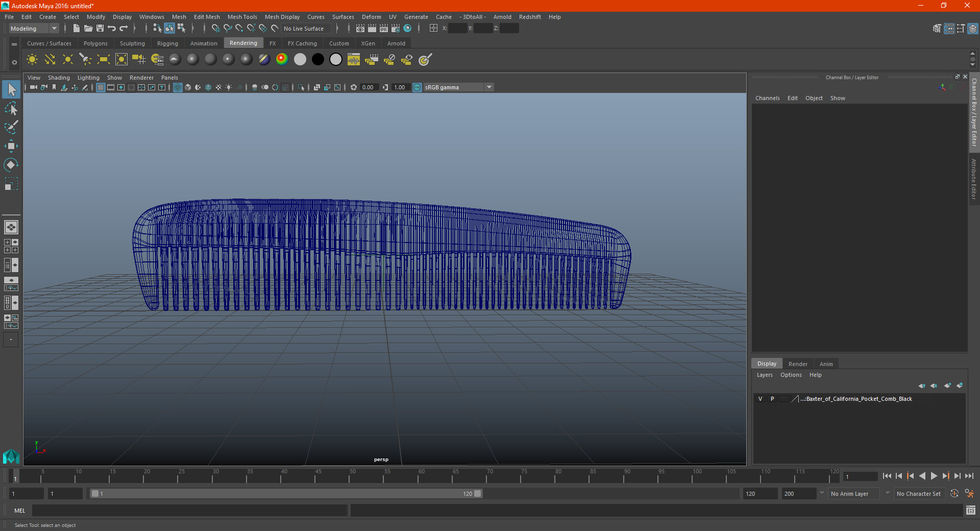
Task: Assign the black surface shader swatch
Action: tap(318, 60)
